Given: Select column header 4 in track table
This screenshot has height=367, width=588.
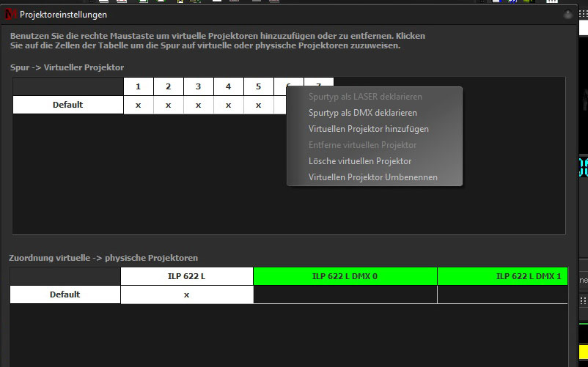Looking at the screenshot, I should pyautogui.click(x=228, y=86).
